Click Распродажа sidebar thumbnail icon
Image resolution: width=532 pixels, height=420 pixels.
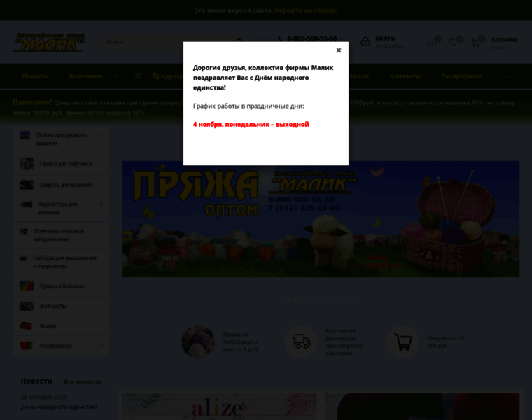click(x=27, y=345)
